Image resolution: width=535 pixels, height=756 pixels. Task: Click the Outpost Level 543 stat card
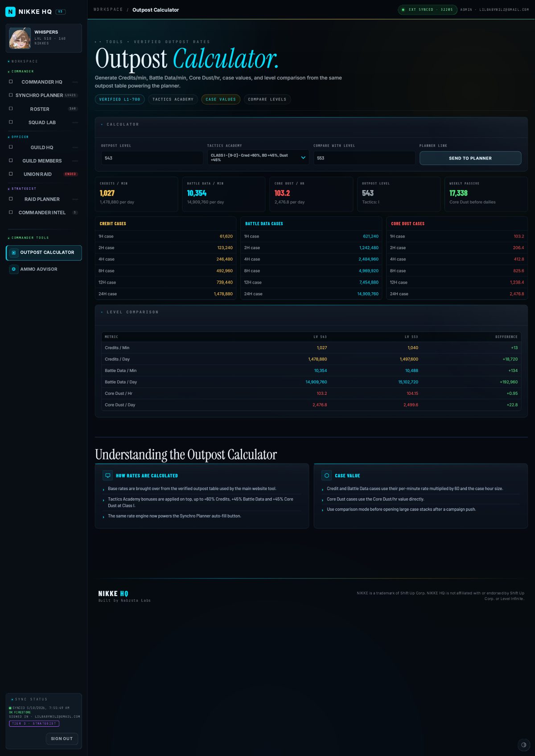pyautogui.click(x=399, y=194)
